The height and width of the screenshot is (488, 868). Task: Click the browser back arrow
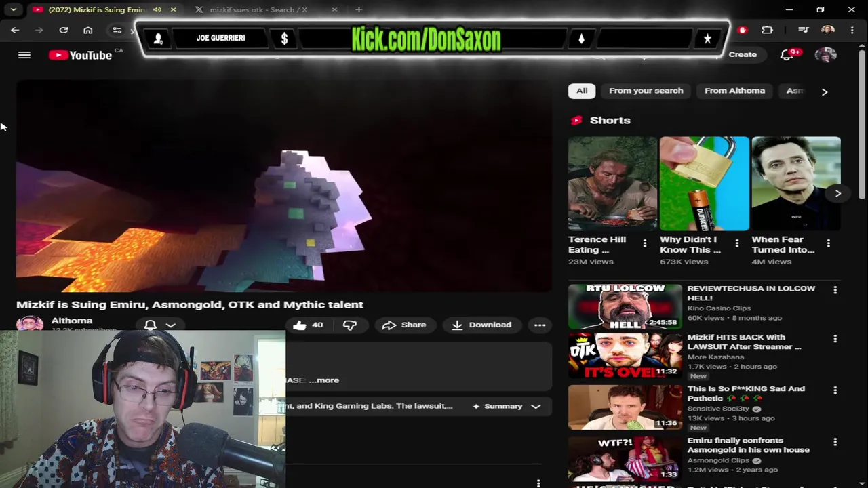coord(15,30)
